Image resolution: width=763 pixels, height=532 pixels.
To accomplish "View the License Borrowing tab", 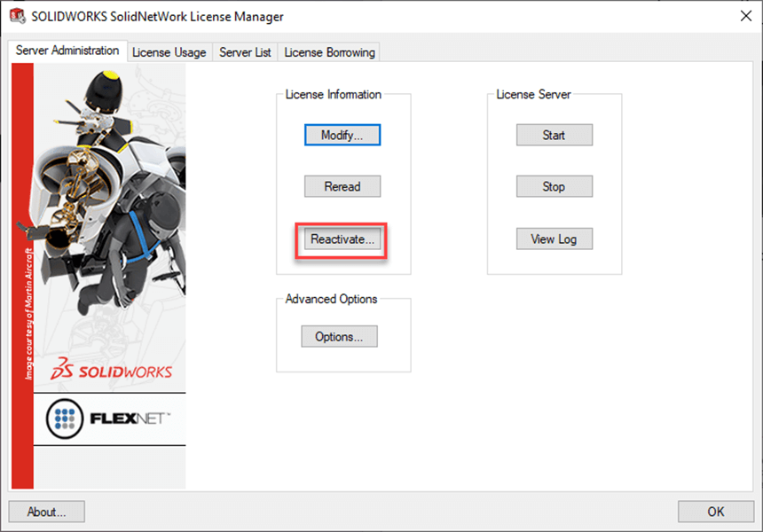I will (x=328, y=51).
